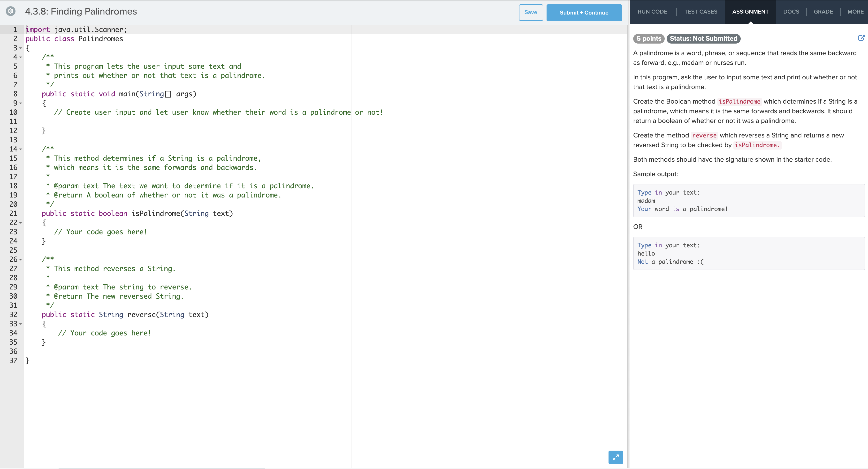Image resolution: width=868 pixels, height=469 pixels.
Task: Select the ASSIGNMENT tab
Action: [x=750, y=12]
